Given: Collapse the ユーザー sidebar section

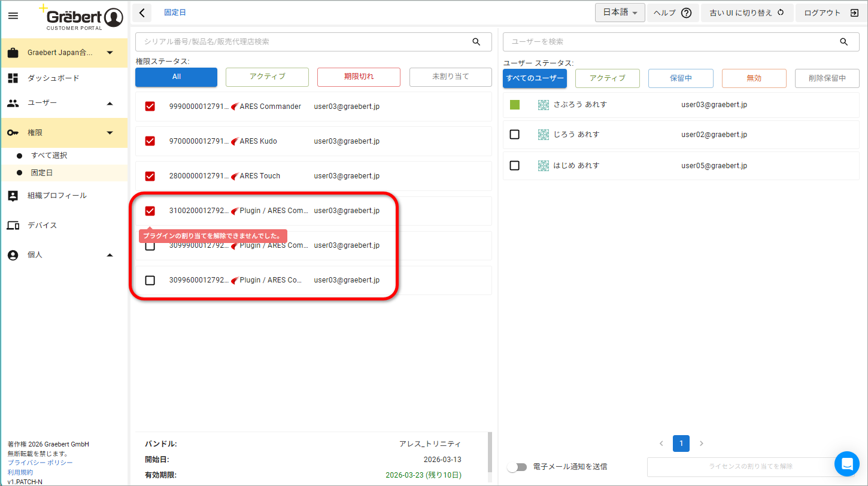Looking at the screenshot, I should coord(110,104).
